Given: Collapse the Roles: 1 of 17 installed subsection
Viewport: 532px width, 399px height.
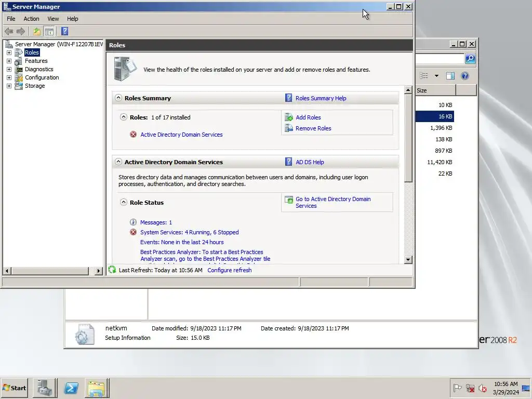Looking at the screenshot, I should (x=124, y=117).
